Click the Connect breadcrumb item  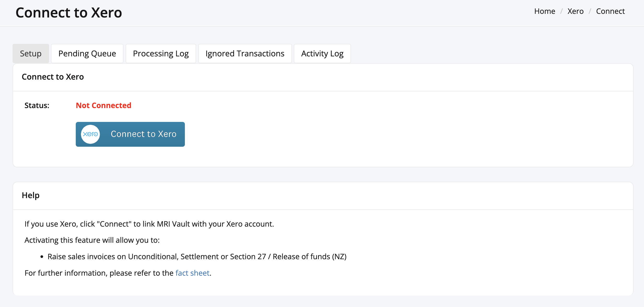tap(610, 11)
